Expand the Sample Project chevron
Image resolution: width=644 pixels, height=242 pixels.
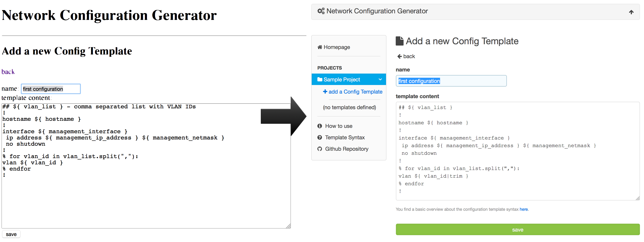pyautogui.click(x=380, y=80)
